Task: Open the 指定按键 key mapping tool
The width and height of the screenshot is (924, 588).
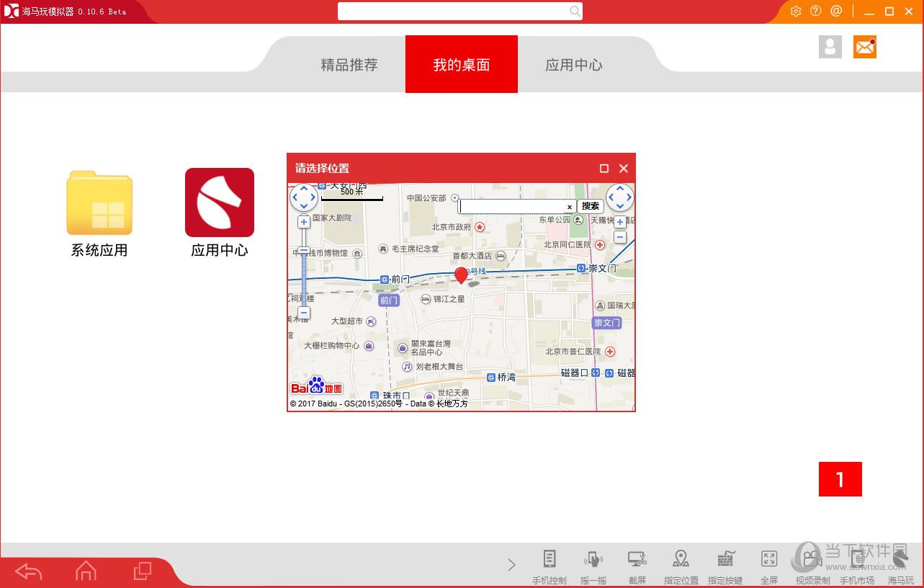Action: pyautogui.click(x=725, y=566)
